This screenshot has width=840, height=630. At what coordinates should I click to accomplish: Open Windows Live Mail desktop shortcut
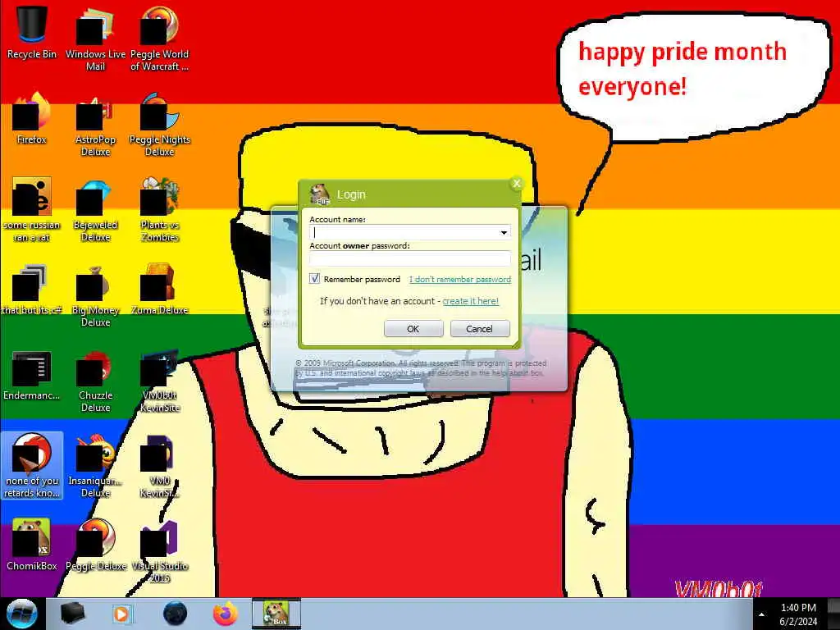point(95,38)
